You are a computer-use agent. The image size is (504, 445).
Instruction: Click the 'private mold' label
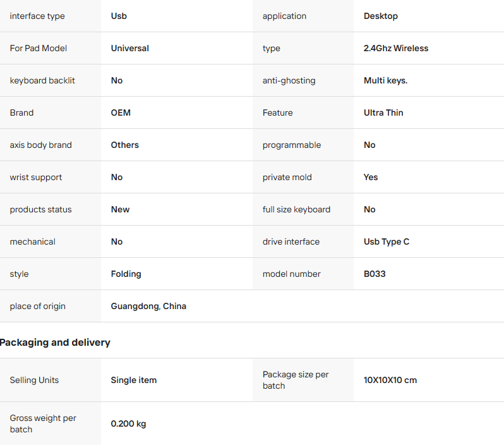[x=287, y=177]
